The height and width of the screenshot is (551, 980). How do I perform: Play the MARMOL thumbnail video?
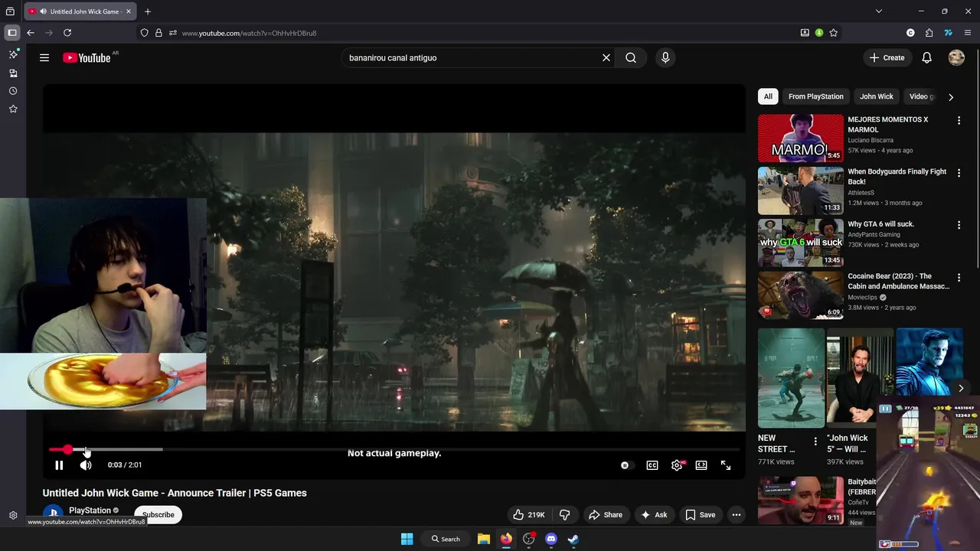[801, 139]
